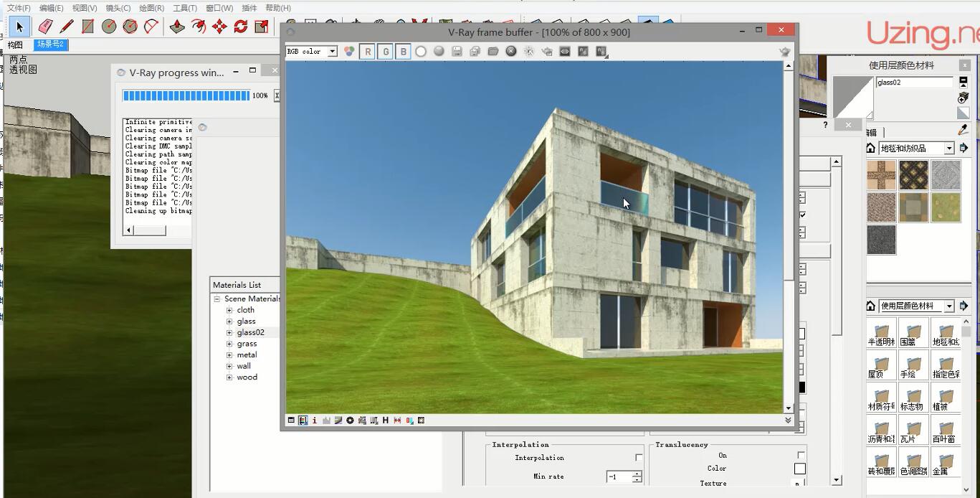The height and width of the screenshot is (498, 980).
Task: Open the 文件(F) menu
Action: pos(19,8)
